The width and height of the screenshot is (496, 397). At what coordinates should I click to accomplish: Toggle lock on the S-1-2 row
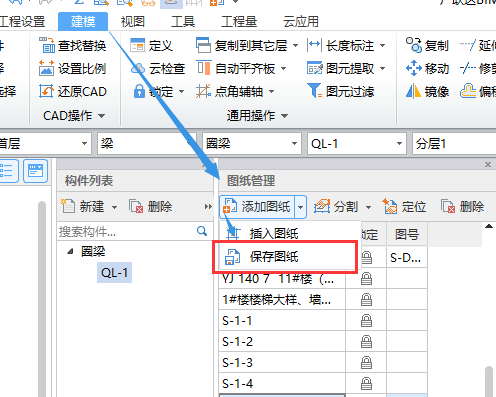[x=366, y=342]
